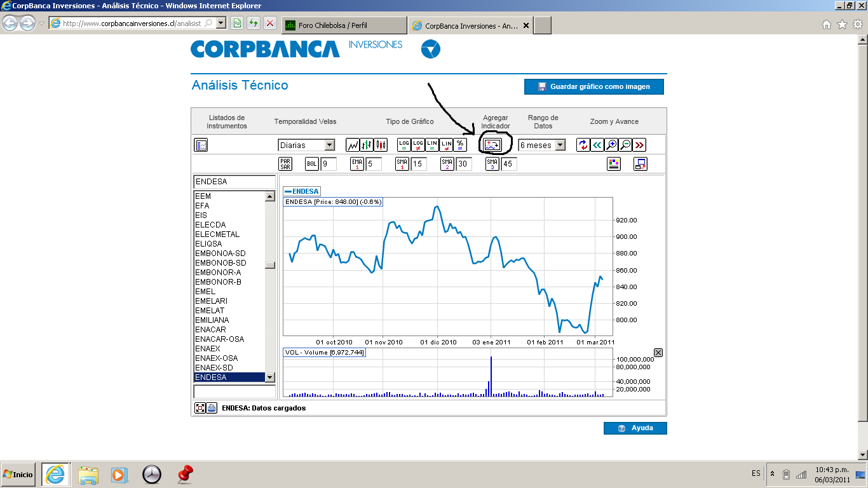Viewport: 868px width, 488px height.
Task: Move the chart backward with green arrows
Action: 597,145
